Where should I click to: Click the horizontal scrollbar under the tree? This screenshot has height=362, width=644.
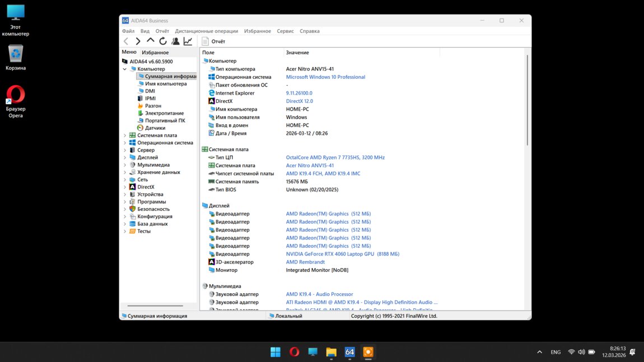155,306
